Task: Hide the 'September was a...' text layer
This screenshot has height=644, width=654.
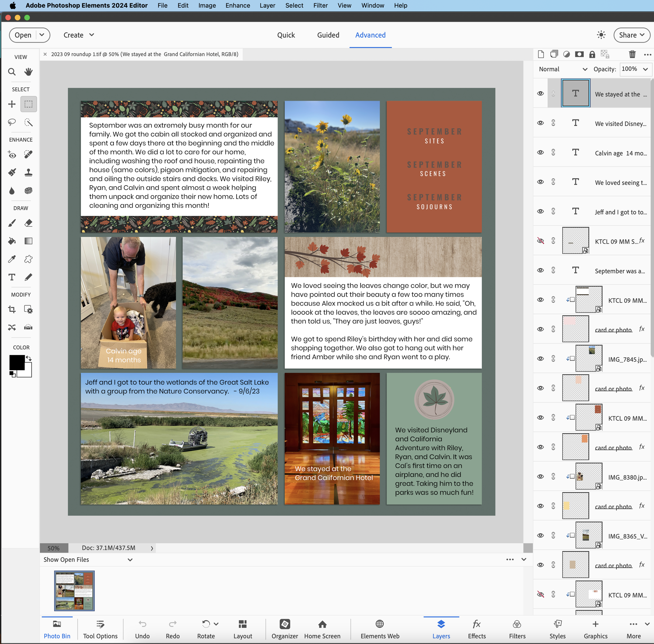Action: pyautogui.click(x=540, y=270)
